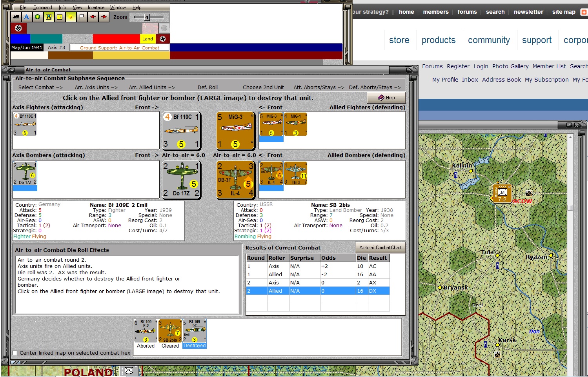The width and height of the screenshot is (588, 377).
Task: Click the envelope icon near the POLAND label
Action: (x=129, y=370)
